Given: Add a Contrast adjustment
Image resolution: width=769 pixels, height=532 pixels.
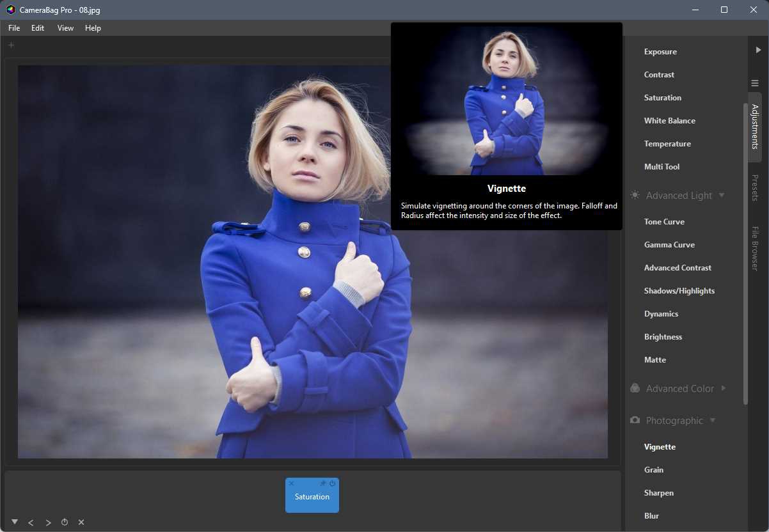Looking at the screenshot, I should click(x=659, y=75).
